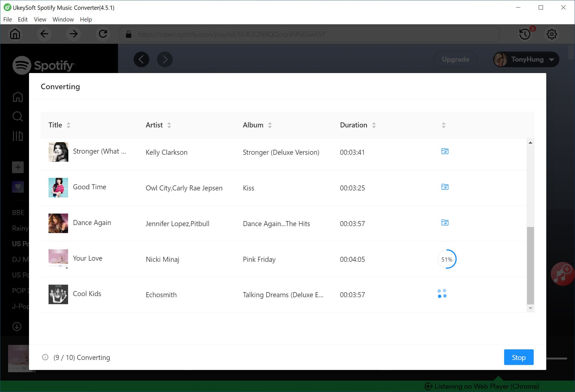Expand the Album column sort dropdown
This screenshot has width=575, height=392.
tap(270, 125)
